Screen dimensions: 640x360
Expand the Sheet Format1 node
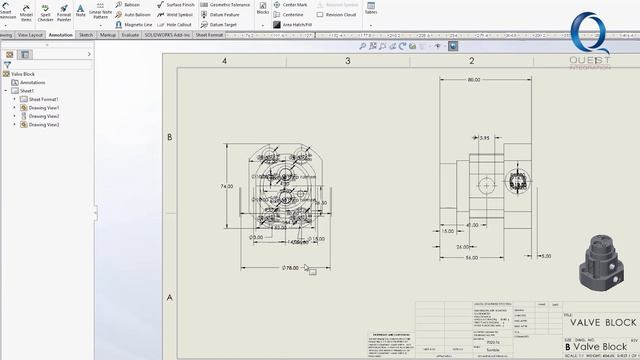pyautogui.click(x=14, y=99)
